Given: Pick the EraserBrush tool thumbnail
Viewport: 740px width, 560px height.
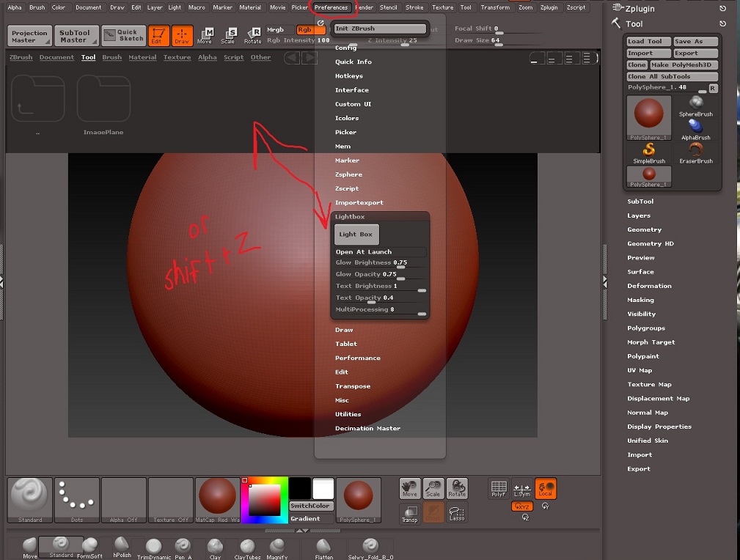Looking at the screenshot, I should (x=696, y=153).
